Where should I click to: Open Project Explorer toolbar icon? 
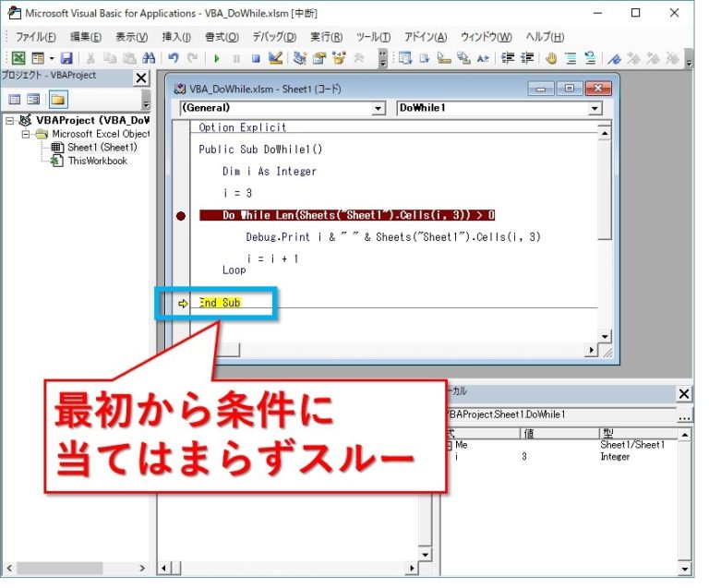point(299,58)
